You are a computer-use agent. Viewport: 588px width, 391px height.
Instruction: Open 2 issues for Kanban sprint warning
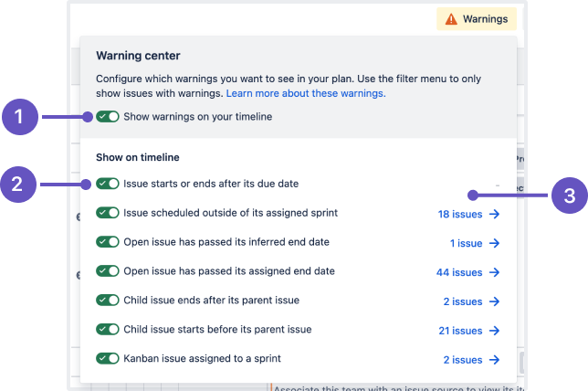click(463, 360)
